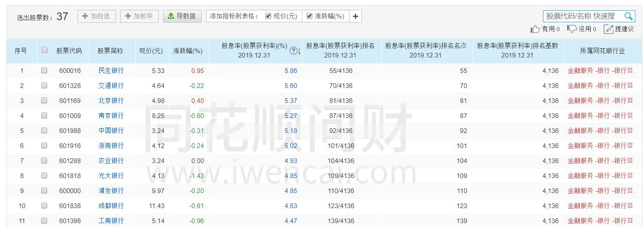This screenshot has width=644, height=227.
Task: Click the ranking 101/4136 cell
Action: coord(341,146)
